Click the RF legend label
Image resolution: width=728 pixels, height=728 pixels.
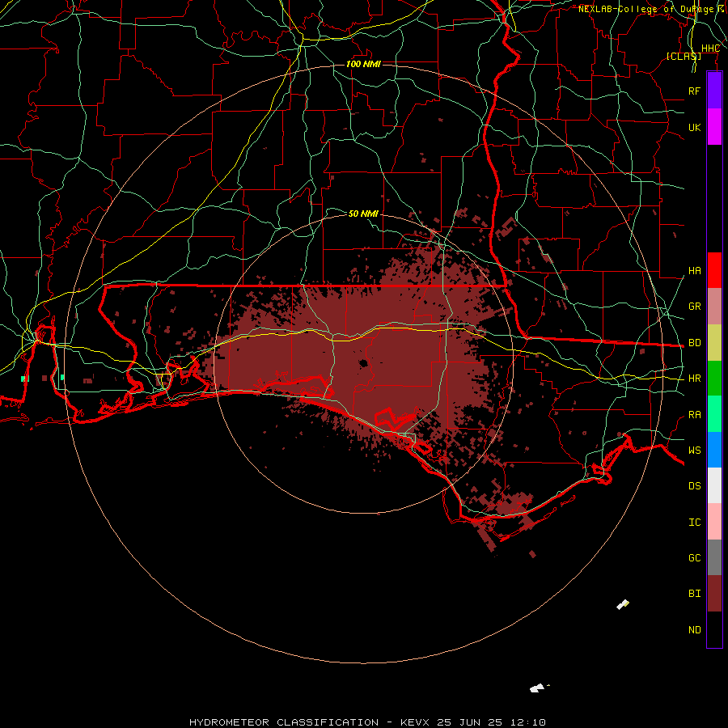tap(695, 91)
